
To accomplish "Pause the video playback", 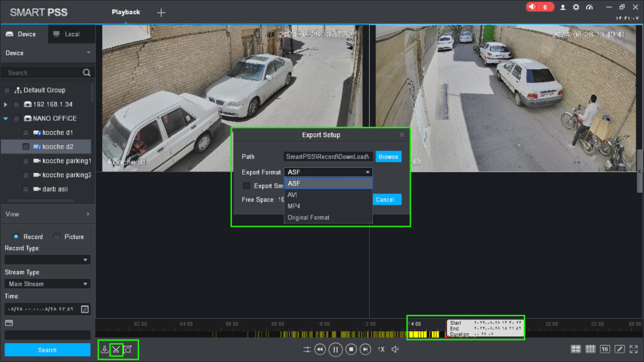I will pos(335,349).
